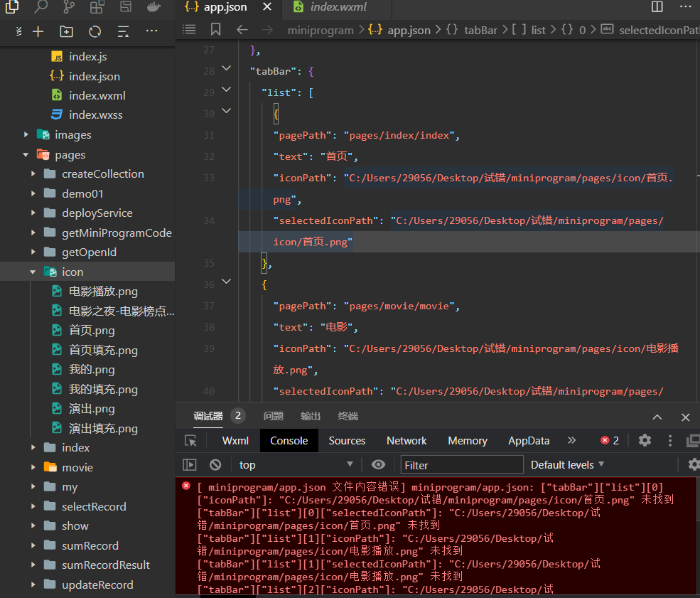Screen dimensions: 700x598
Task: Refresh the file explorer tree
Action: pyautogui.click(x=95, y=31)
